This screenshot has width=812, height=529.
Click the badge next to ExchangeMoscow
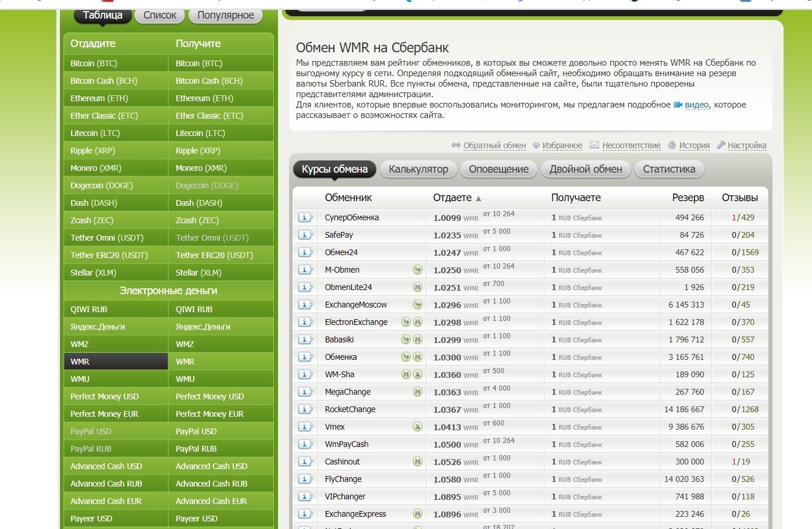click(x=417, y=305)
